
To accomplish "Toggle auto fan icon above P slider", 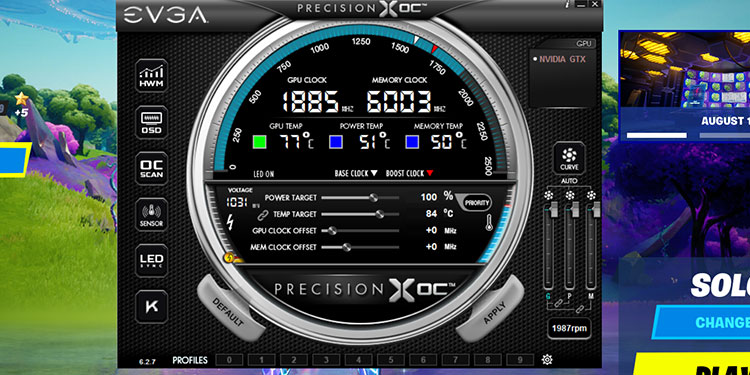I will tap(570, 196).
